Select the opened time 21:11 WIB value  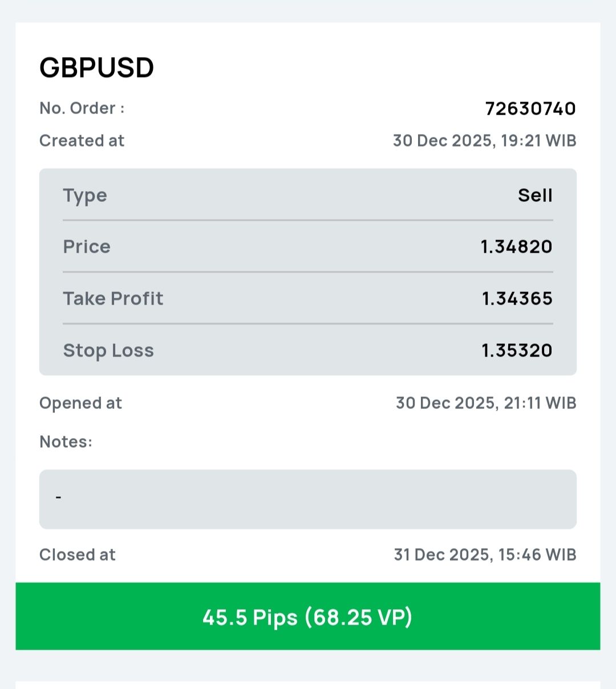pos(486,403)
